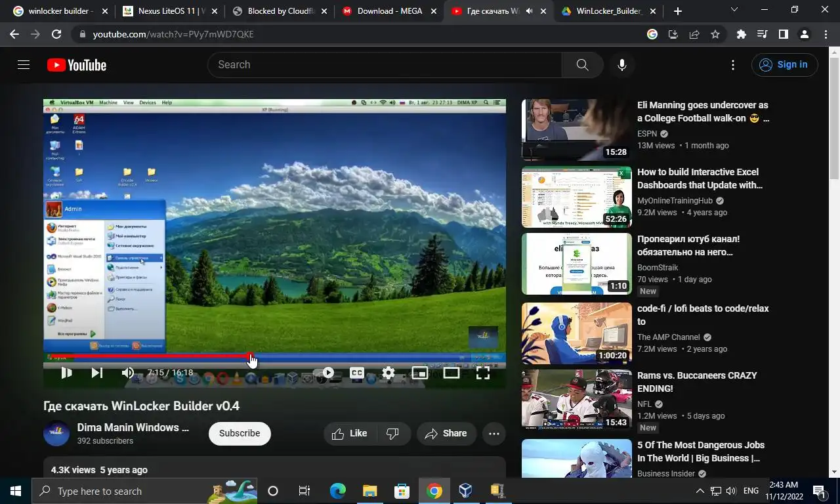Like the video with thumbs-up
This screenshot has height=504, width=840.
[x=350, y=433]
